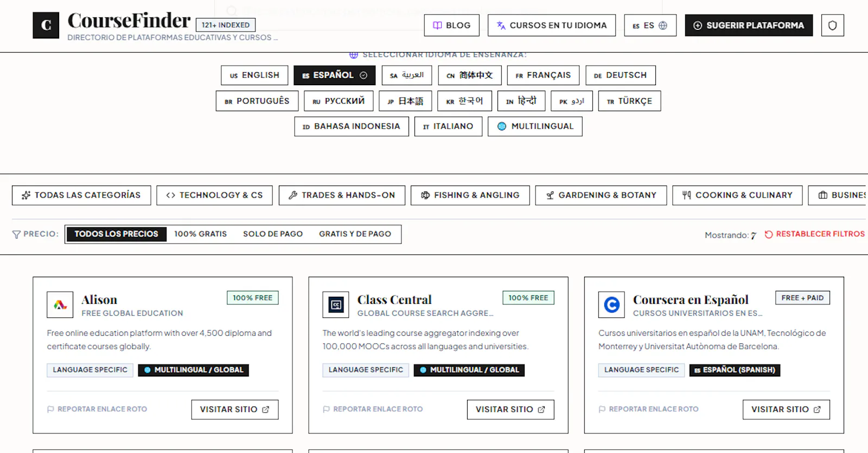The image size is (868, 453).
Task: Deselect the Español language filter
Action: pos(335,75)
